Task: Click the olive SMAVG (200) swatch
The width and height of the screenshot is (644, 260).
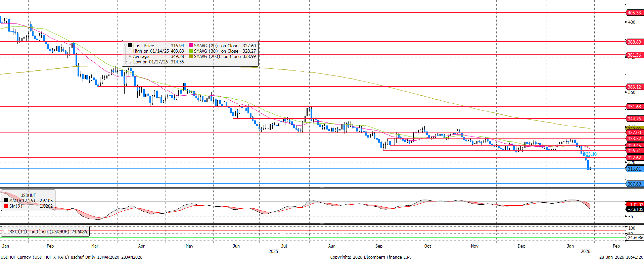Action: tap(191, 56)
